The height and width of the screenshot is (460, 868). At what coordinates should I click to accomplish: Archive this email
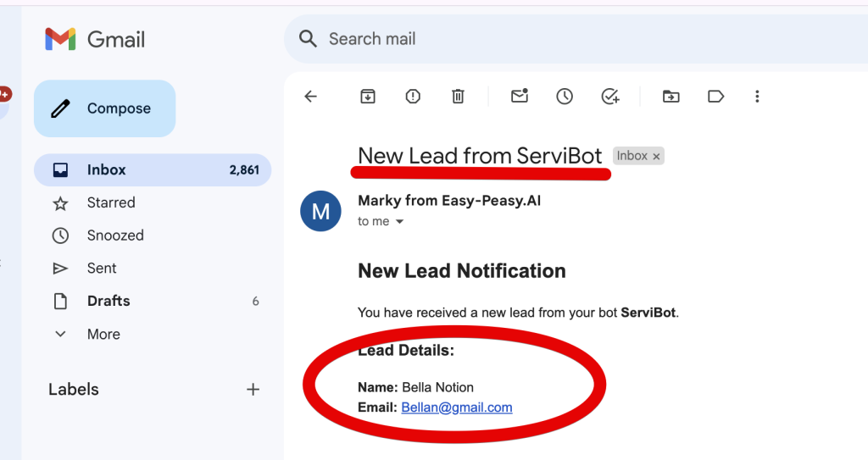point(368,97)
